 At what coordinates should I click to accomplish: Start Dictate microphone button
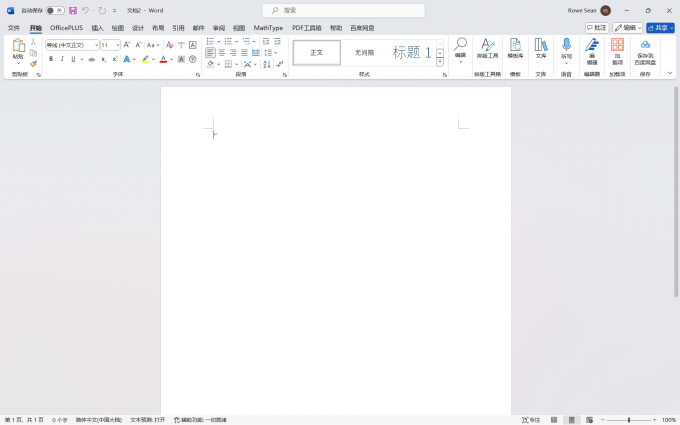pyautogui.click(x=566, y=50)
